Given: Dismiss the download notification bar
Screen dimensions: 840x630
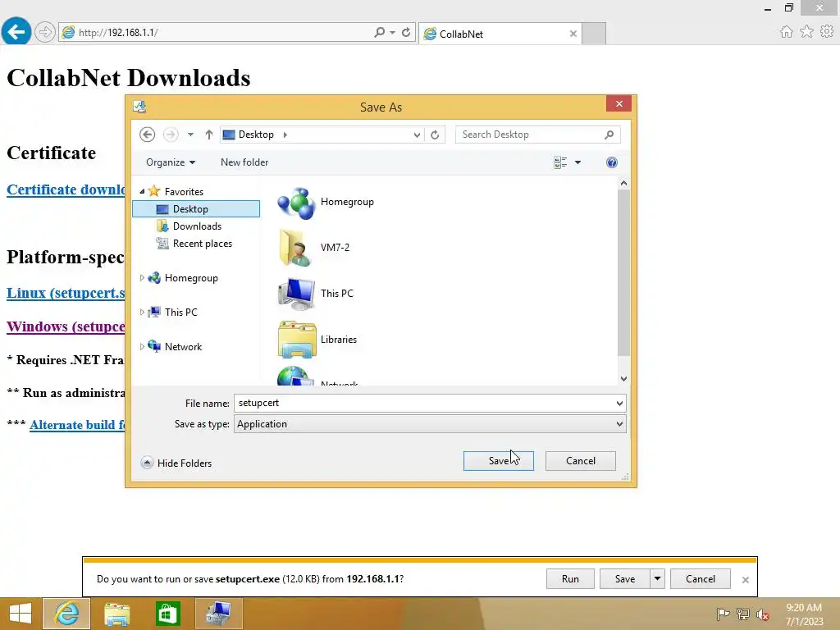Looking at the screenshot, I should coord(745,580).
